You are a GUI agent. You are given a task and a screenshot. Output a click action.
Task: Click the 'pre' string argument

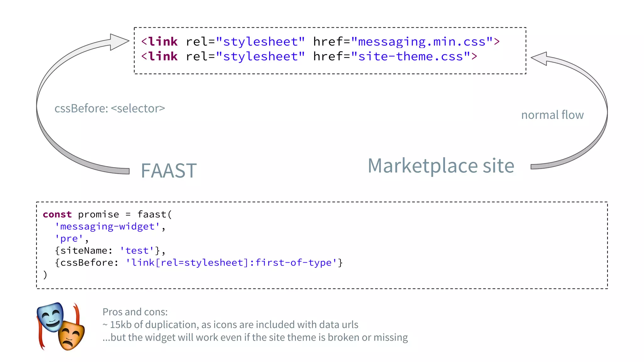(69, 239)
